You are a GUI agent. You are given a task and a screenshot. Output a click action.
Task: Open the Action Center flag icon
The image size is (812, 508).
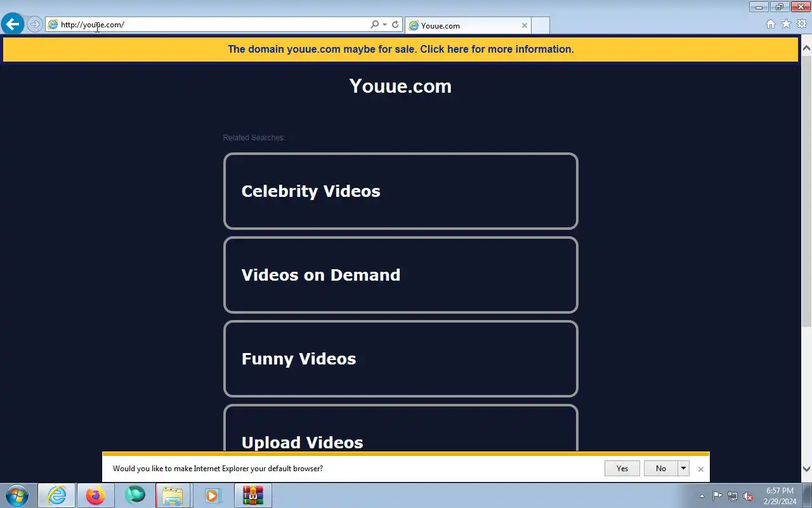[717, 497]
